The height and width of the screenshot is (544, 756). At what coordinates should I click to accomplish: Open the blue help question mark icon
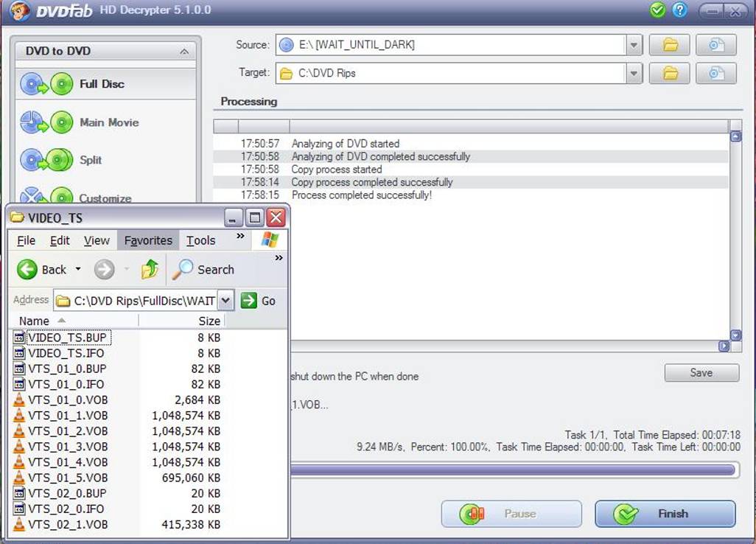click(679, 10)
